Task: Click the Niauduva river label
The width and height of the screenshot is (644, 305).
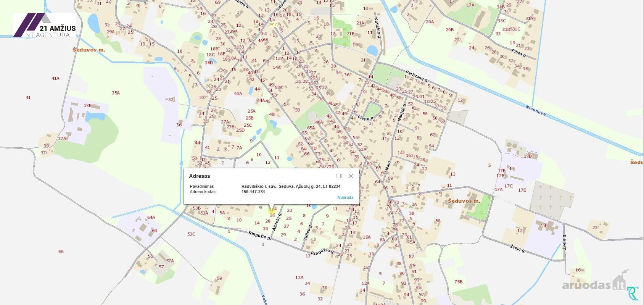Action: 536,111
